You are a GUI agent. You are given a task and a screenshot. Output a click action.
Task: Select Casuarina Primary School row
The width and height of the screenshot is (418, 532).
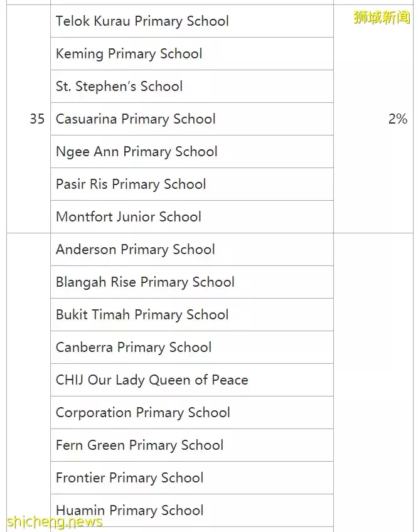click(x=136, y=119)
